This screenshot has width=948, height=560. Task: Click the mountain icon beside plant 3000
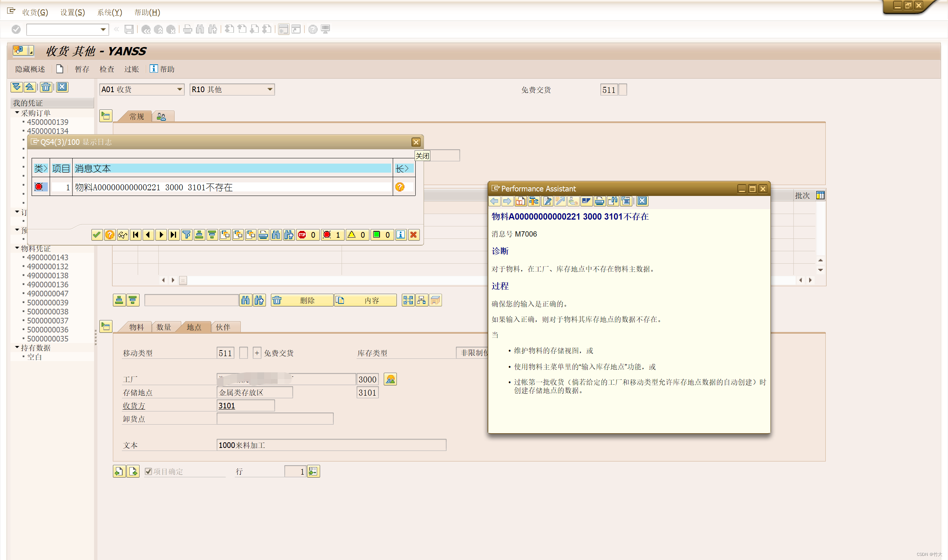click(390, 379)
